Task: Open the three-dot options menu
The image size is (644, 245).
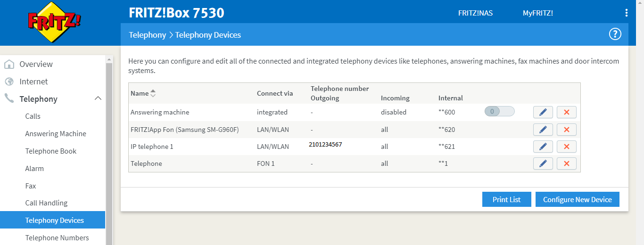Action: (x=626, y=13)
